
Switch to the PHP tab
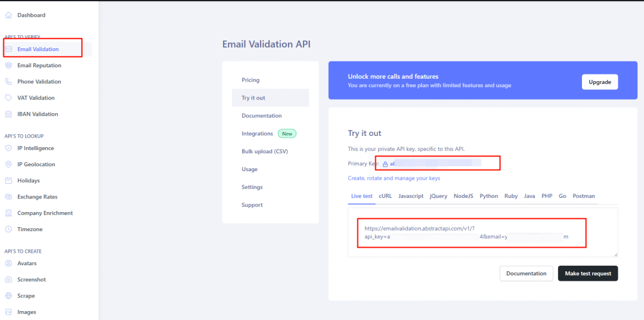pos(547,196)
